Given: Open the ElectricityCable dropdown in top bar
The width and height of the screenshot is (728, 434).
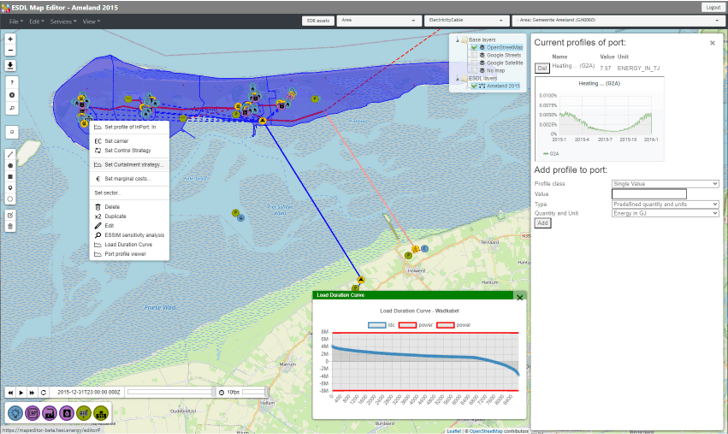Looking at the screenshot, I should [464, 20].
